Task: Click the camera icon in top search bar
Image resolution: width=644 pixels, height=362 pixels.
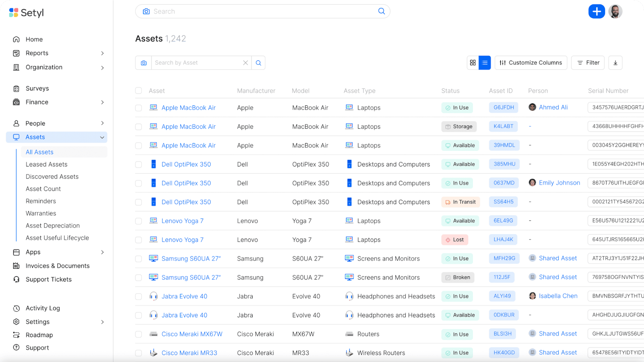Action: [x=146, y=11]
